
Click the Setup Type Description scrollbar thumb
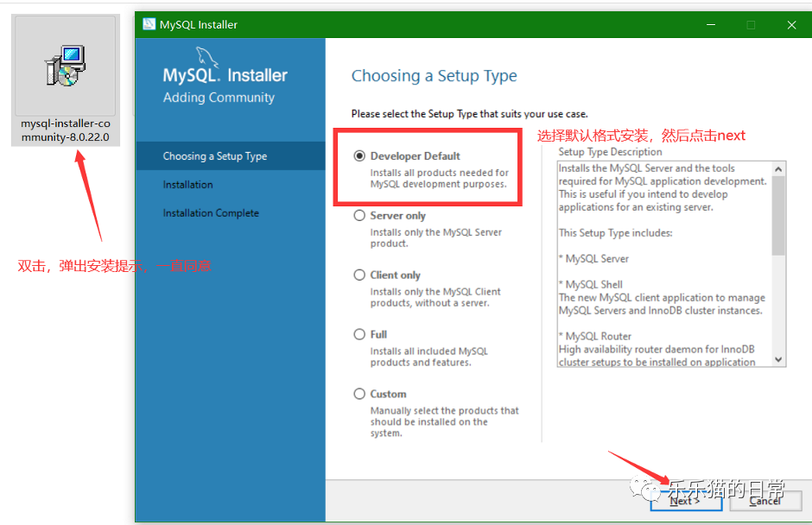[x=778, y=215]
